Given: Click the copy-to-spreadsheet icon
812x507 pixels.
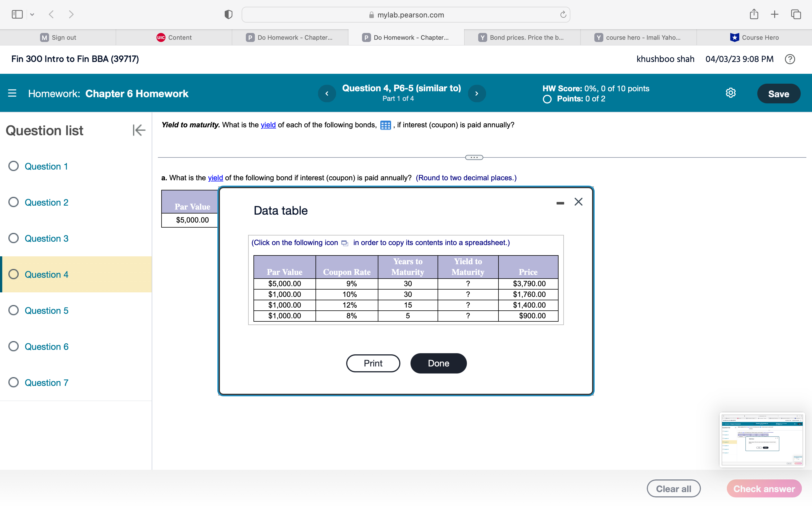Looking at the screenshot, I should point(345,243).
